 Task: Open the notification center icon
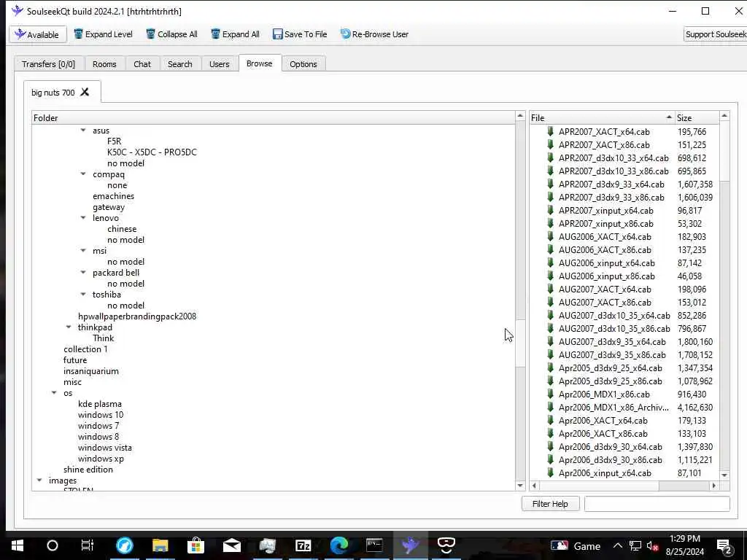point(724,546)
